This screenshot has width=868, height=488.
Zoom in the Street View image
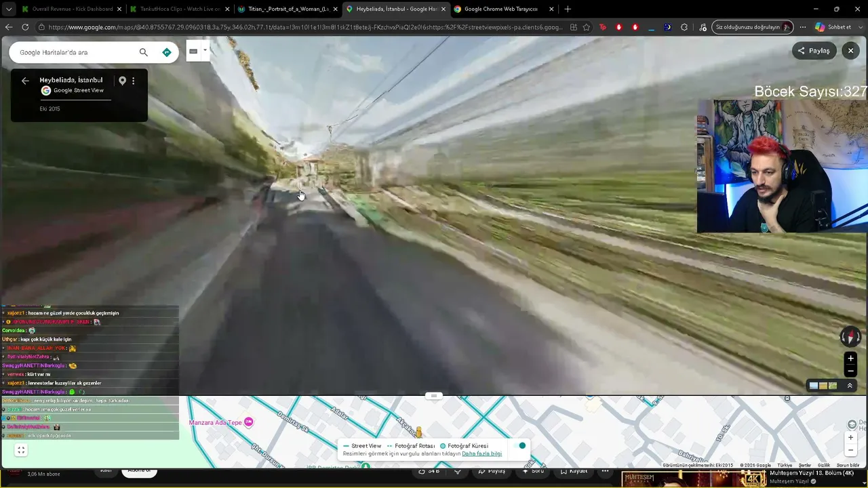[x=850, y=359]
